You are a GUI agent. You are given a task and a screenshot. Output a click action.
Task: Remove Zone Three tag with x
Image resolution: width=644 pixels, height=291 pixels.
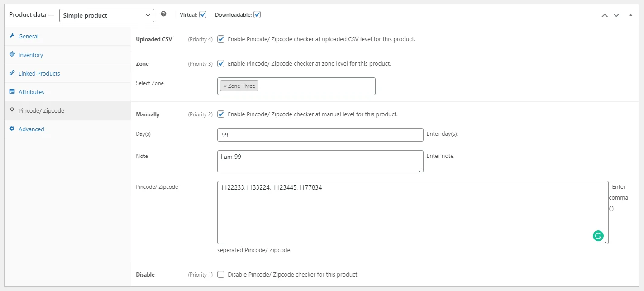coord(225,86)
